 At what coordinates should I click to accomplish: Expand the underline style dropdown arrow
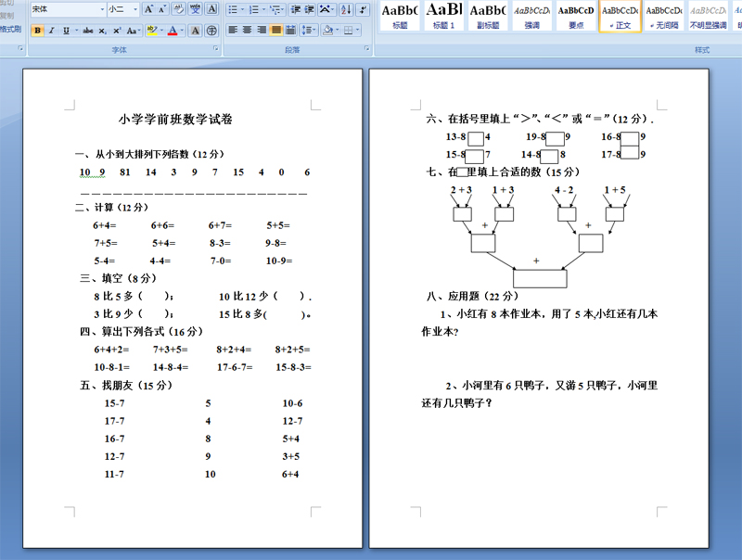pyautogui.click(x=77, y=31)
